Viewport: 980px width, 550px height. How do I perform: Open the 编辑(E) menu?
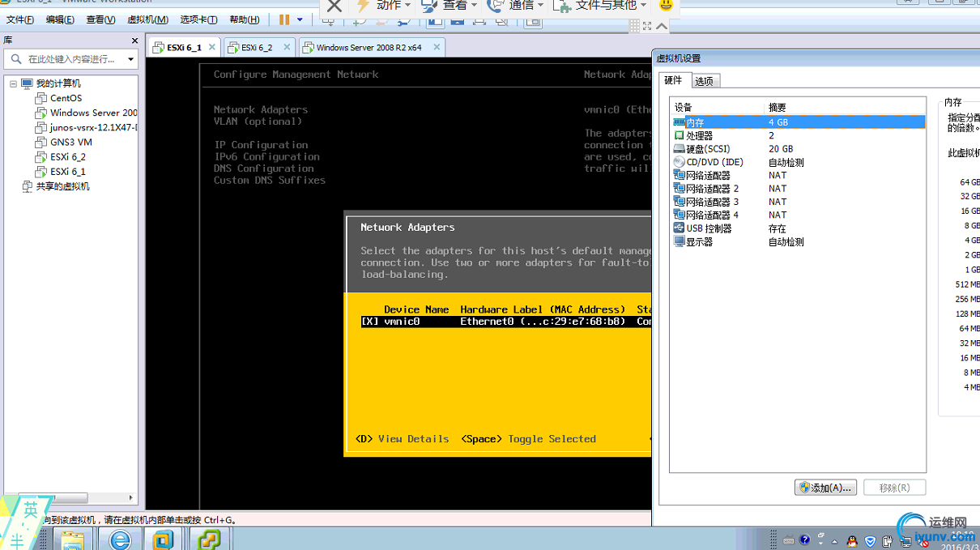coord(60,19)
